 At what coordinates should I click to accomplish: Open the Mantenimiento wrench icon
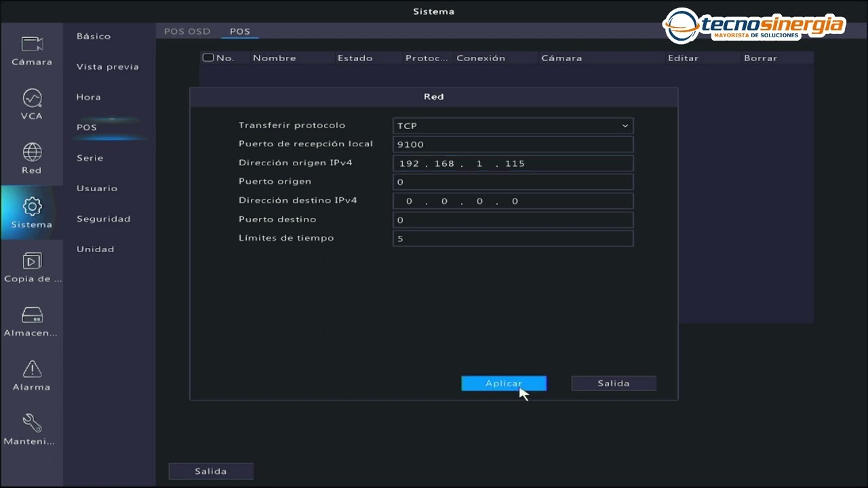click(32, 423)
